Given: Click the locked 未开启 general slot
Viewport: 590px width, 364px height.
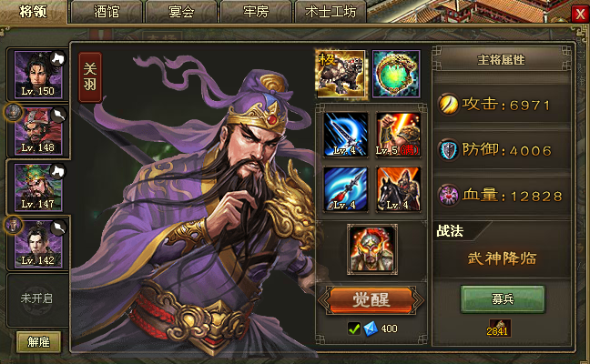Looking at the screenshot, I should pyautogui.click(x=36, y=299).
